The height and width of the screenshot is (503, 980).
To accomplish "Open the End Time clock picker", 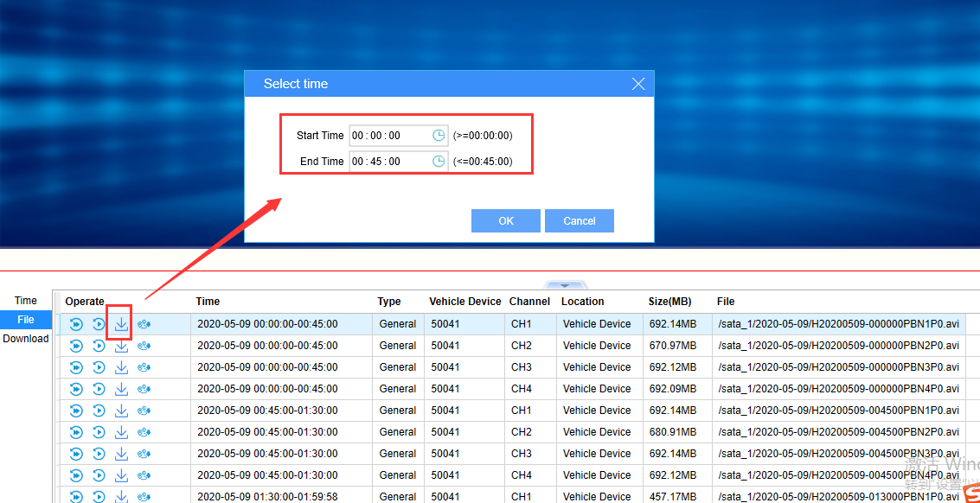I will tap(439, 162).
